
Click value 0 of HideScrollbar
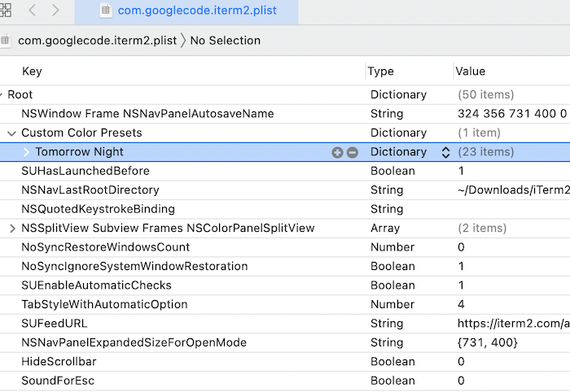coord(461,362)
